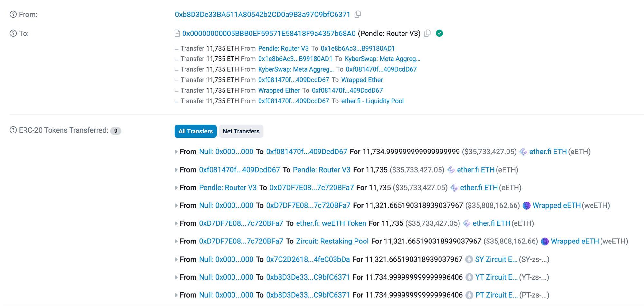Copy the Pendle Router V3 To address
Screen dimensions: 644x306
click(427, 33)
